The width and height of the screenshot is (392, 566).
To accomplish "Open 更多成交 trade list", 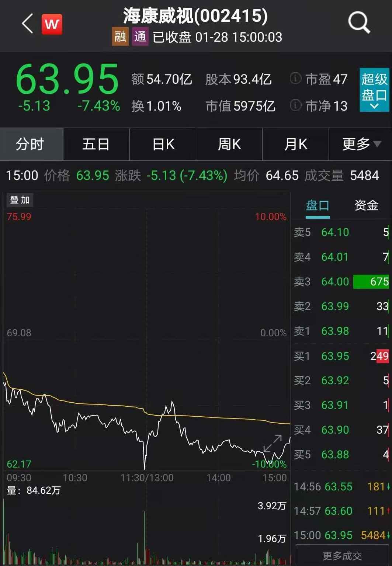I will coord(342,555).
